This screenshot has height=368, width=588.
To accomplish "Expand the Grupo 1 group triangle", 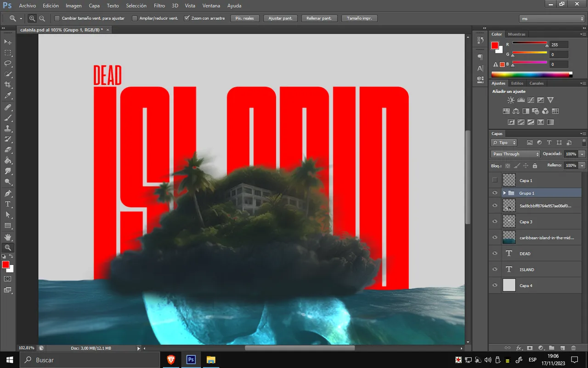I will [x=504, y=193].
